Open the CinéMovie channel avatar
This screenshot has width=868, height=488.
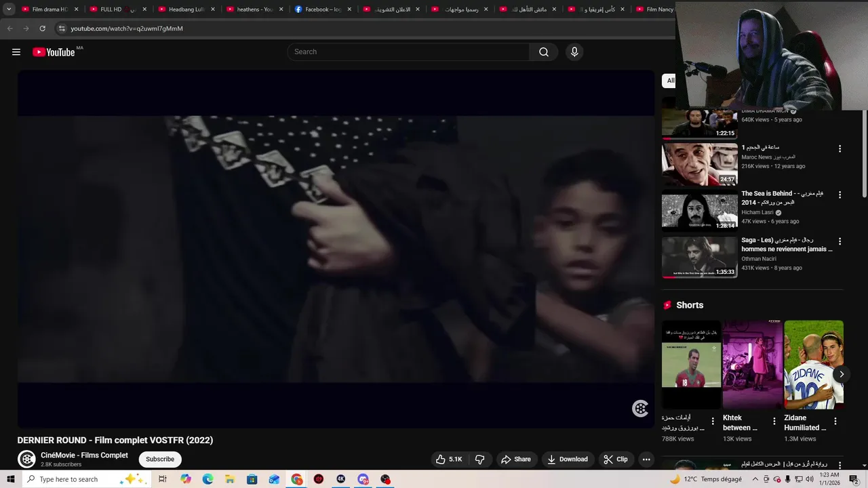pyautogui.click(x=26, y=460)
